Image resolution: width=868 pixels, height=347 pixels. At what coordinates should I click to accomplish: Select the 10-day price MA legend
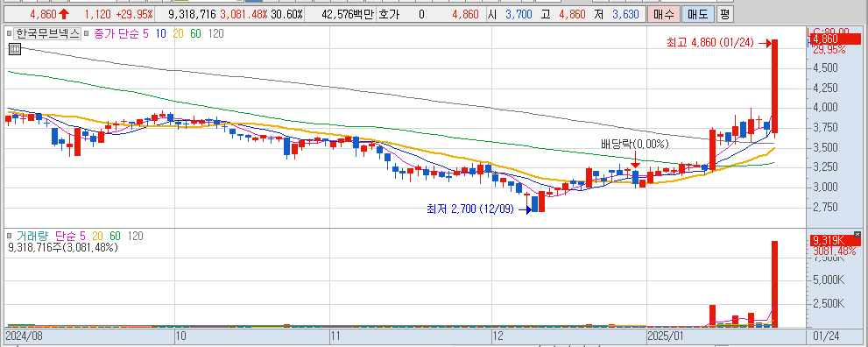coord(162,34)
